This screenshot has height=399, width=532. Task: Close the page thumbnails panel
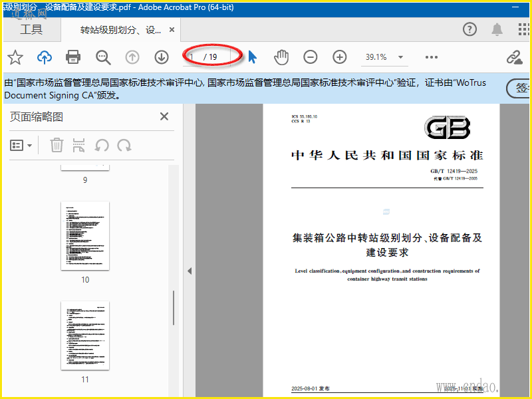click(164, 116)
